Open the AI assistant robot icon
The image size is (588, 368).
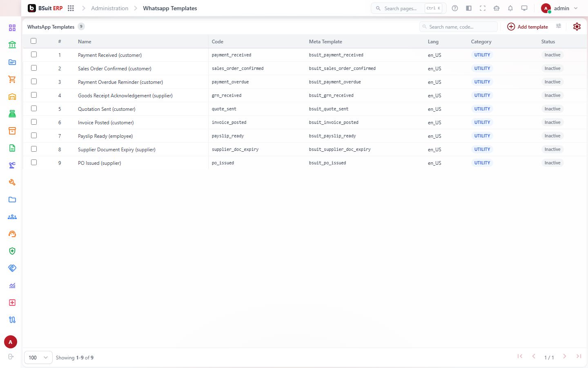point(497,8)
